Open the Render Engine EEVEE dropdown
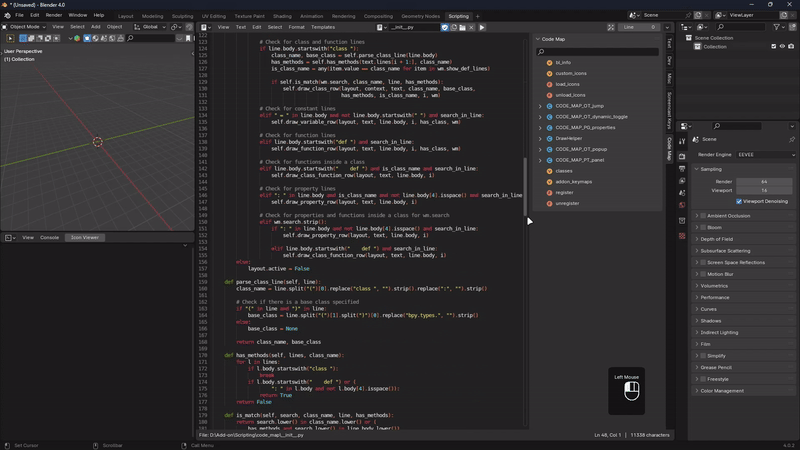Viewport: 800px width, 450px height. [765, 155]
